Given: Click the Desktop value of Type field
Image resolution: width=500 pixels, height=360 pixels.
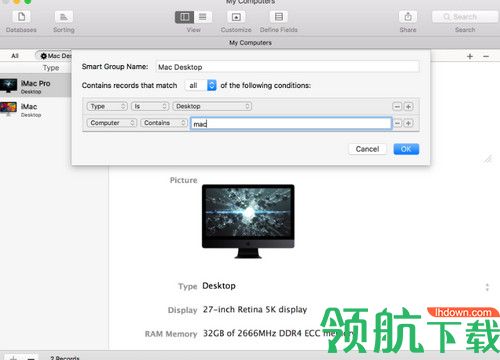Looking at the screenshot, I should [x=219, y=286].
